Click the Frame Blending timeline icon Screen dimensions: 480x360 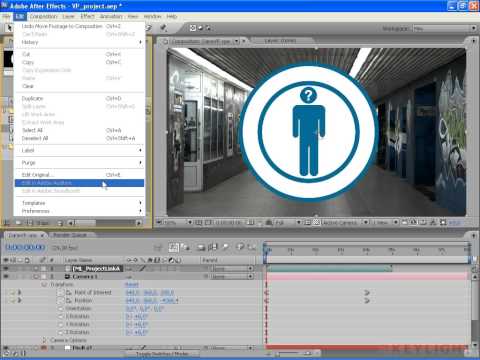213,247
